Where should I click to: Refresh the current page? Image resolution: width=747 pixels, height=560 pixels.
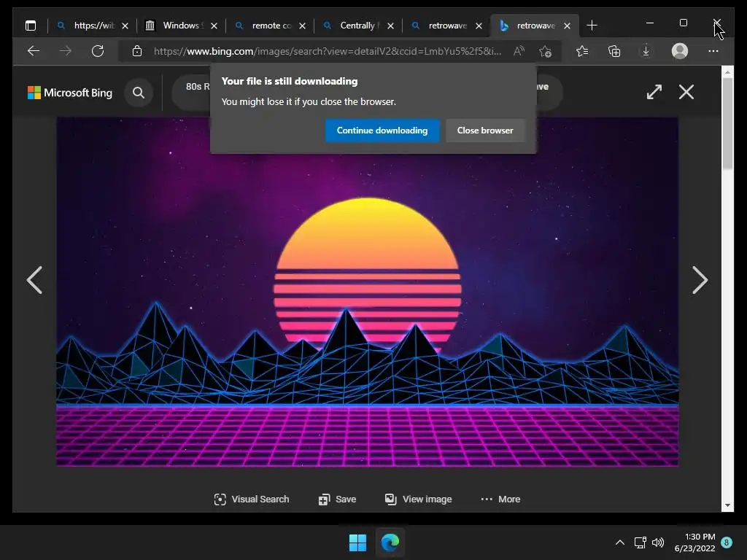tap(98, 51)
